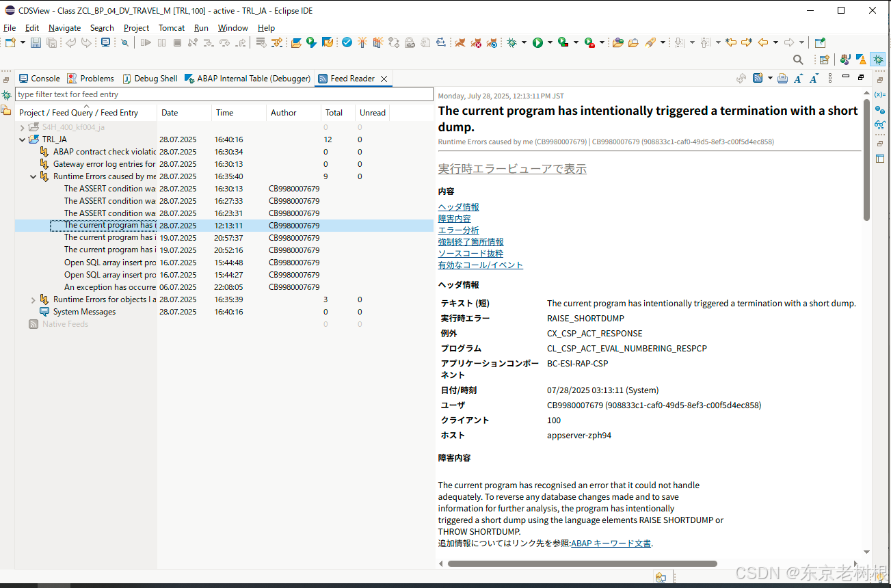Click the Save disk icon
The image size is (891, 588).
(36, 42)
